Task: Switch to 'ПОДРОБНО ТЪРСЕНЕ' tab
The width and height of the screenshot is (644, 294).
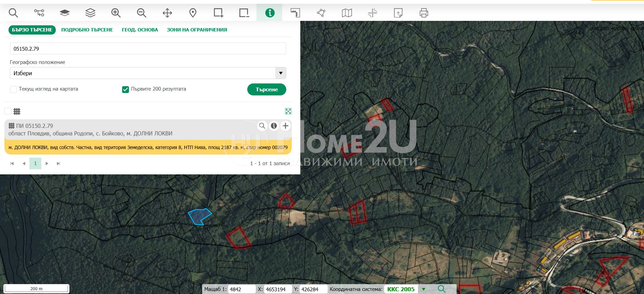Action: tap(87, 30)
